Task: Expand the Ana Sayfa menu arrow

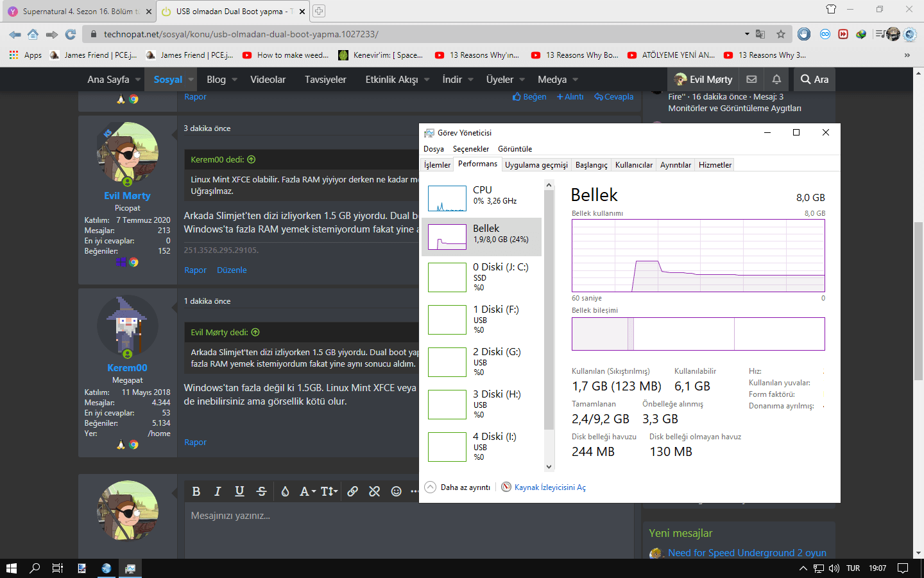Action: tap(137, 80)
